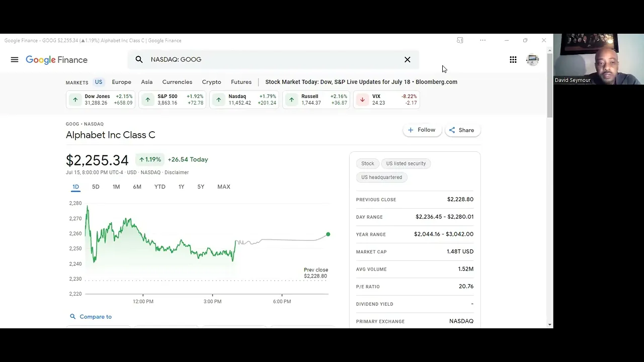Viewport: 644px width, 362px height.
Task: Click the browser three-dots menu
Action: pyautogui.click(x=483, y=40)
